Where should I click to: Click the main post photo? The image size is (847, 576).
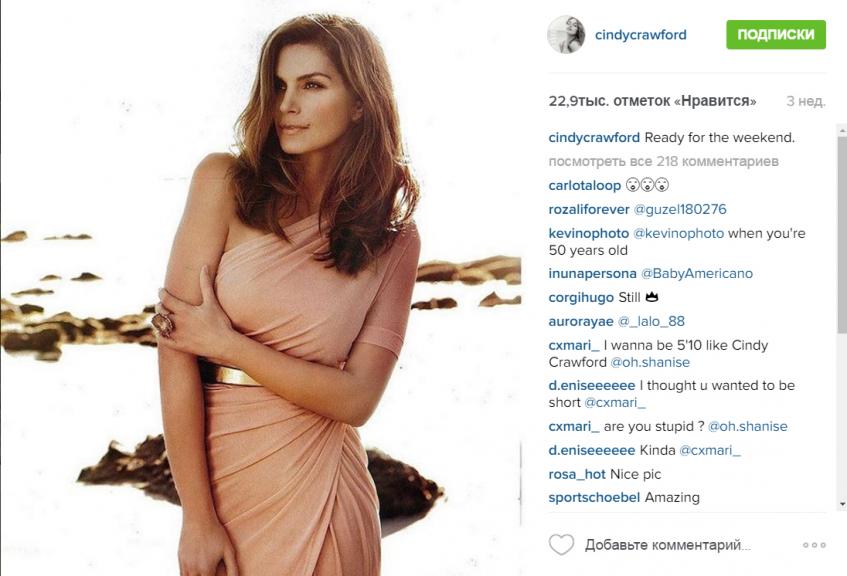click(x=261, y=288)
